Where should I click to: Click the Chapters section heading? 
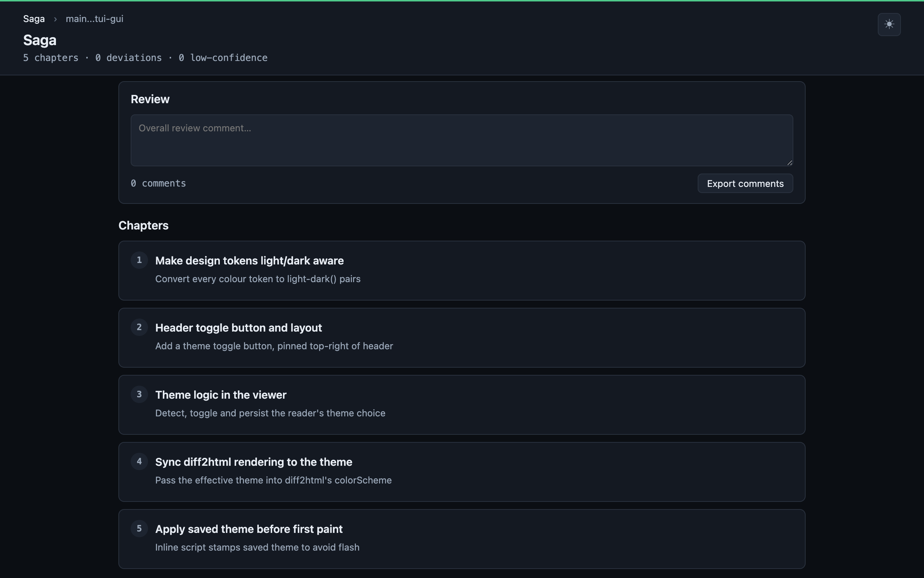point(143,225)
